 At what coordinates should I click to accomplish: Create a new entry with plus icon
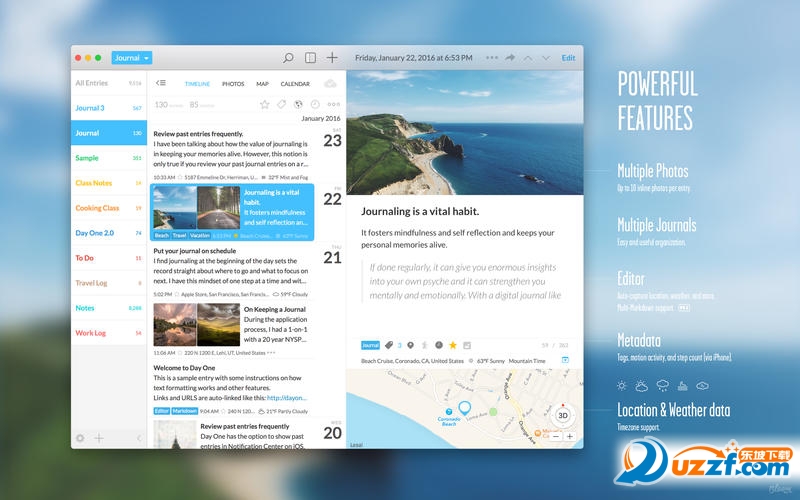tap(332, 58)
